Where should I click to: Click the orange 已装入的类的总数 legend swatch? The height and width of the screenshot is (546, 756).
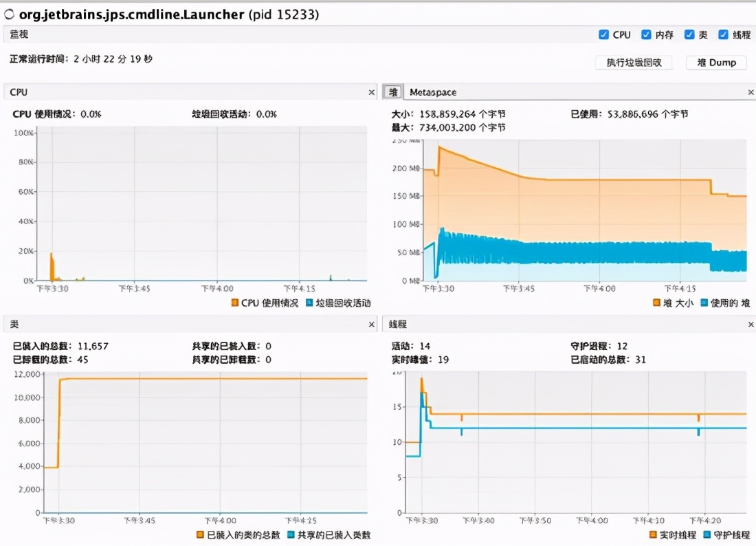pos(200,534)
